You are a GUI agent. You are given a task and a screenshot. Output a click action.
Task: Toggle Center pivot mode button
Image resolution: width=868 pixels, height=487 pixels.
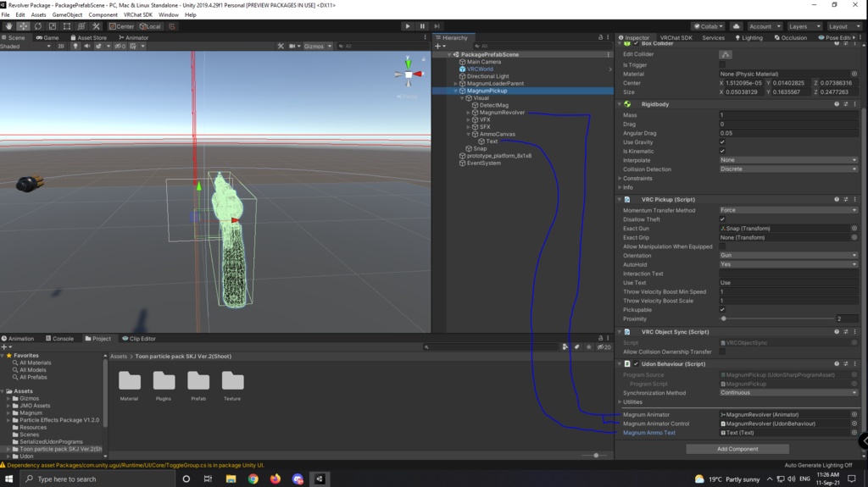(x=121, y=26)
